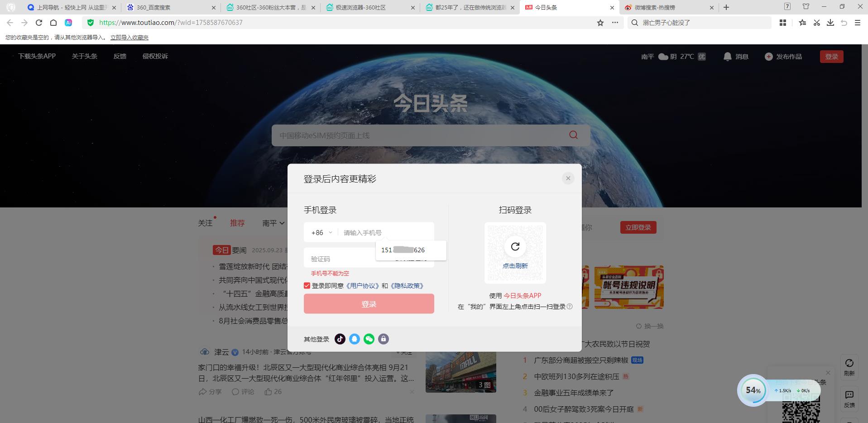
Task: Toggle the bookmark star in address bar
Action: tap(599, 23)
